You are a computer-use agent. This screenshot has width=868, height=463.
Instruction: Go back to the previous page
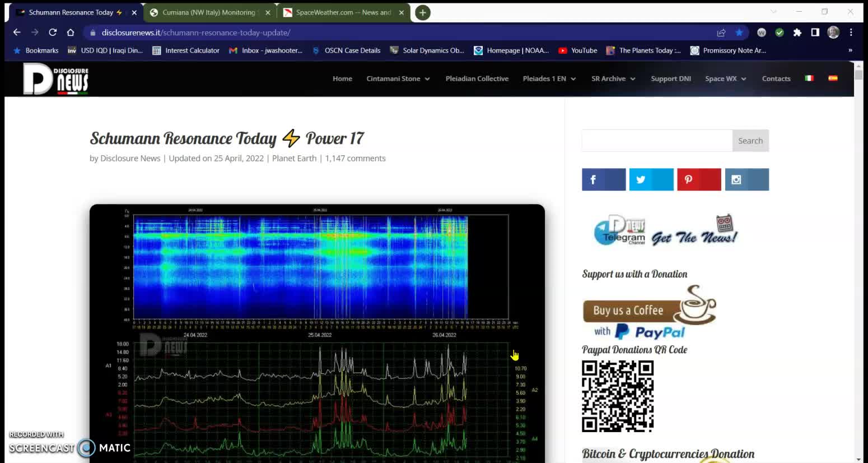click(17, 33)
